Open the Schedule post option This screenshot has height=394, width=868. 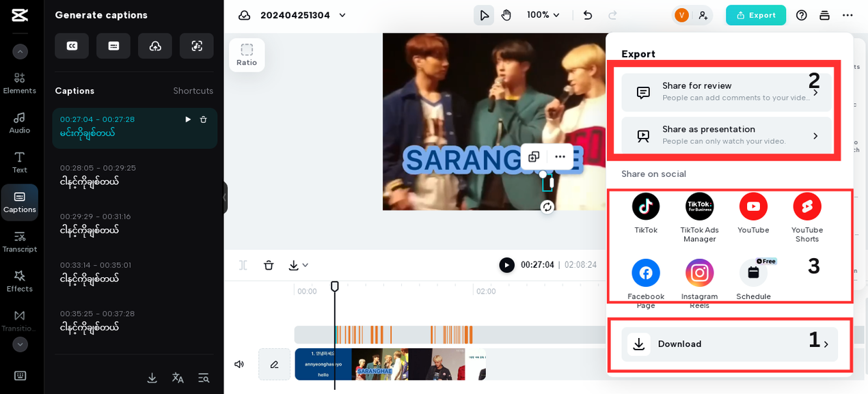753,280
